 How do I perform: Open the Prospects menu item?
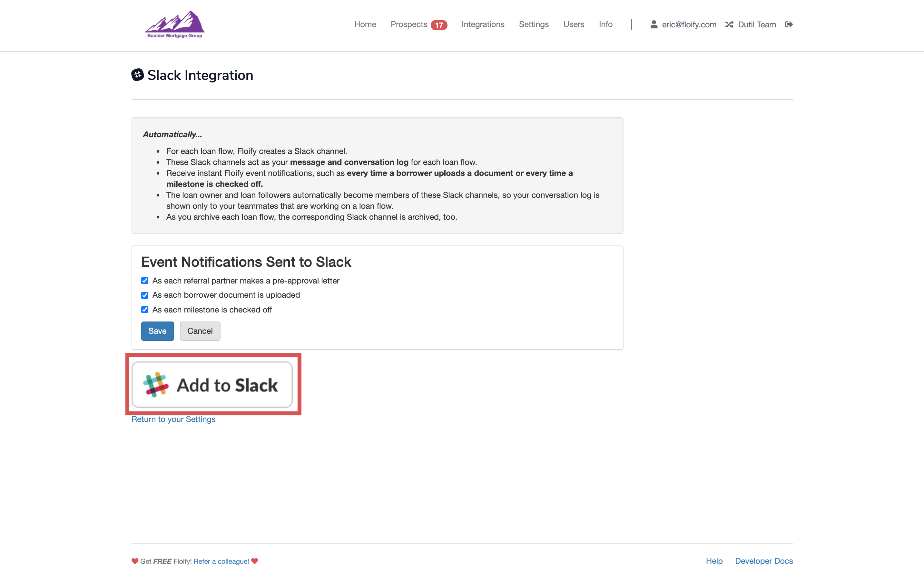408,24
